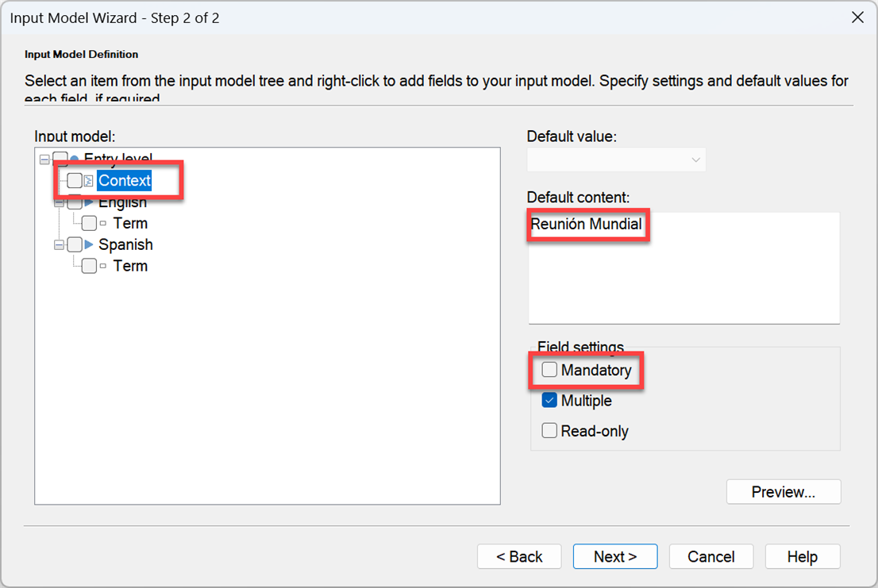
Task: Select Term under the English index
Action: tap(130, 223)
